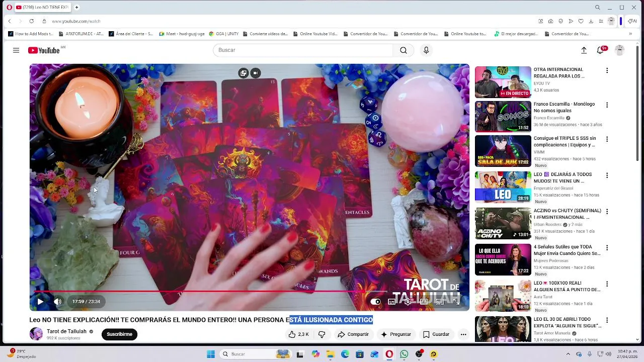Switch to theater mode in player

point(424,302)
